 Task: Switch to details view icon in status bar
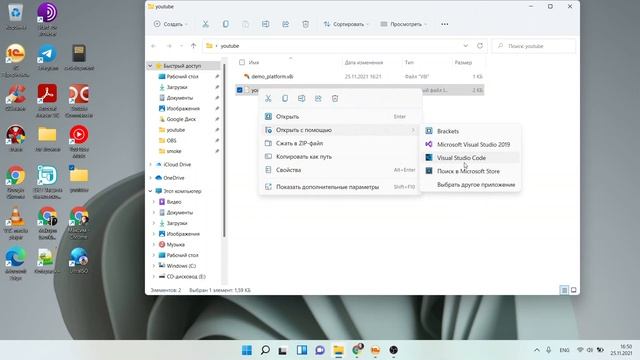[564, 290]
